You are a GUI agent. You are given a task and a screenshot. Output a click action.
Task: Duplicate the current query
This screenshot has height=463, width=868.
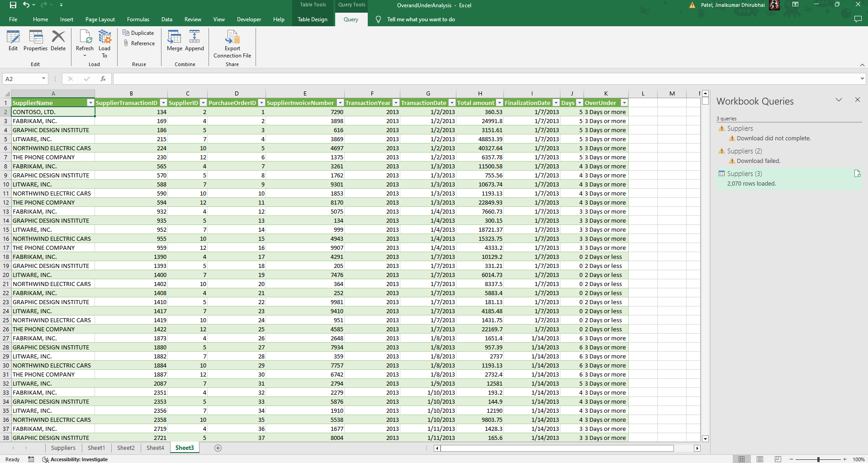coord(138,33)
